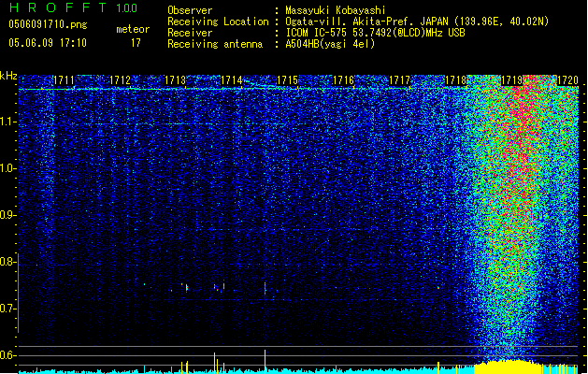Click the 1.1 kHz axis tick label
The image size is (588, 374).
pos(7,122)
